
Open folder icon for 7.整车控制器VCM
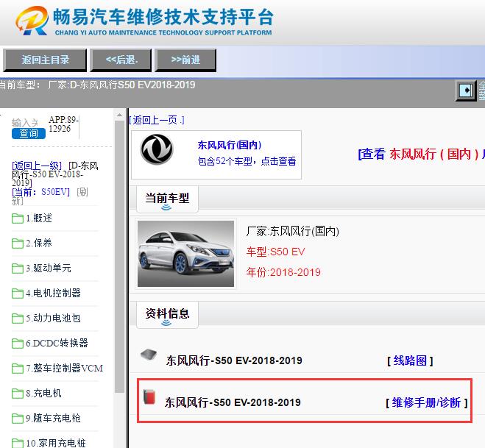pyautogui.click(x=18, y=369)
